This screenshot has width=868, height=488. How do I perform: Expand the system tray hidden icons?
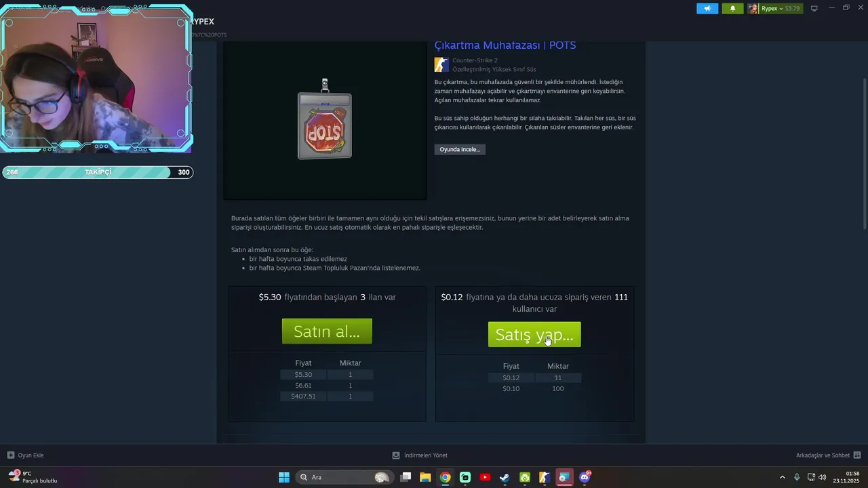(782, 477)
